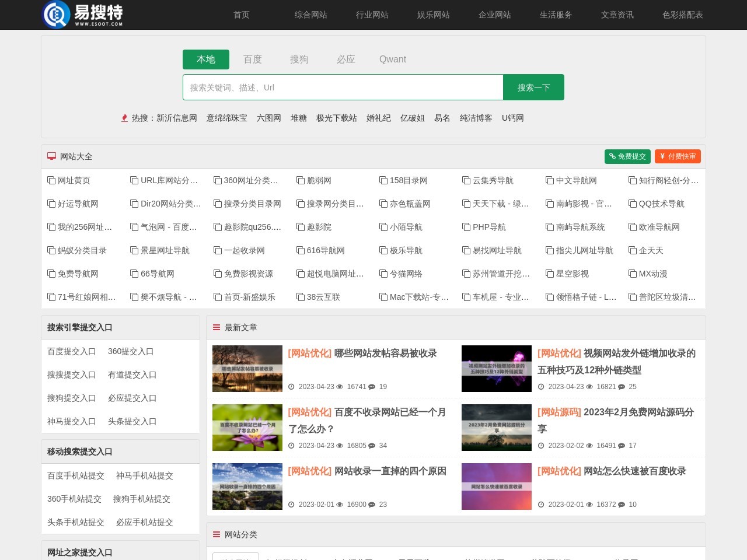Click the copy icon beside 欧准导航网
The height and width of the screenshot is (560, 747).
(x=633, y=227)
